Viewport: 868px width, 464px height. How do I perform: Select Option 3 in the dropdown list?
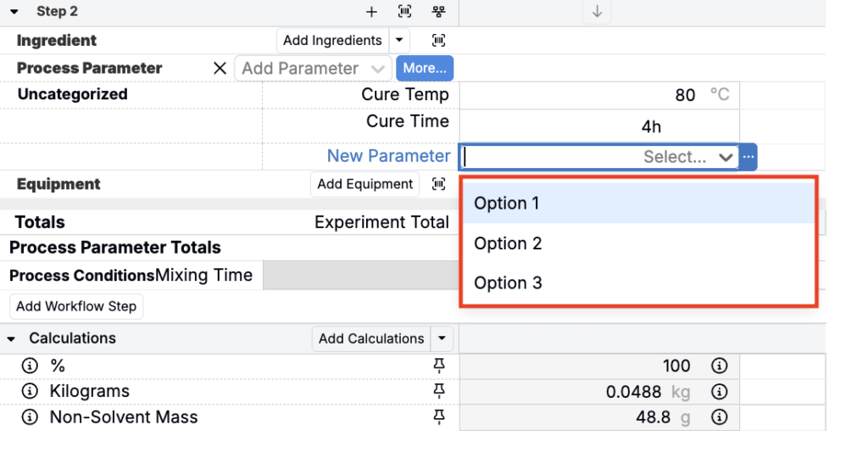(508, 283)
